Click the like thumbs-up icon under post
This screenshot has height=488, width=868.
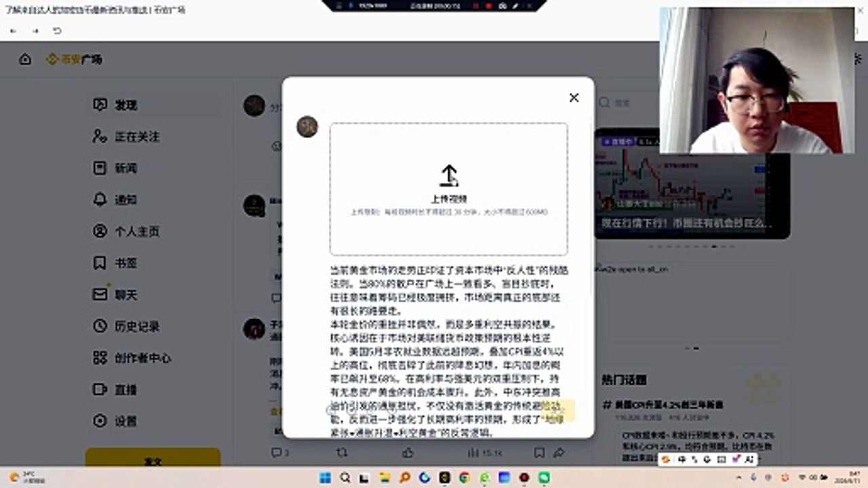point(408,452)
